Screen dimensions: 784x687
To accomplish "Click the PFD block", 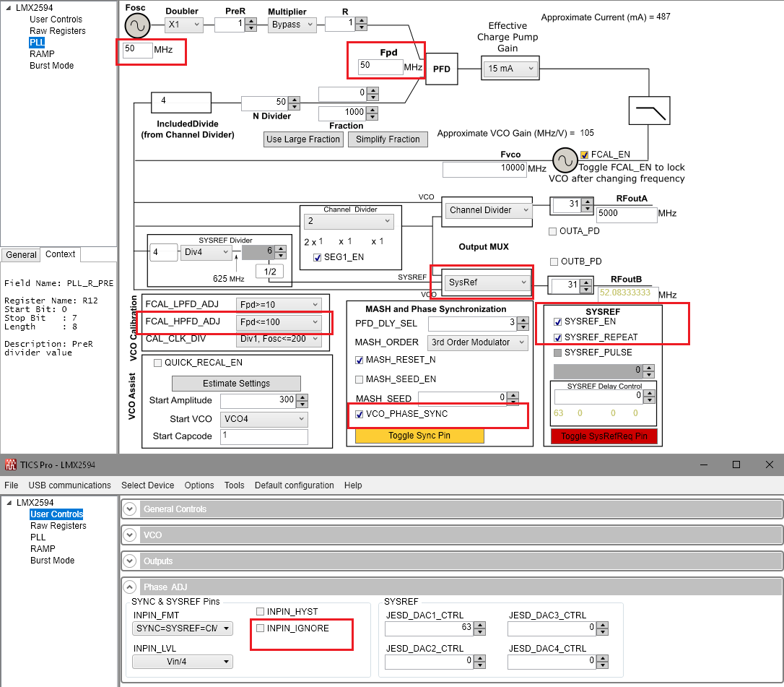I will click(442, 69).
